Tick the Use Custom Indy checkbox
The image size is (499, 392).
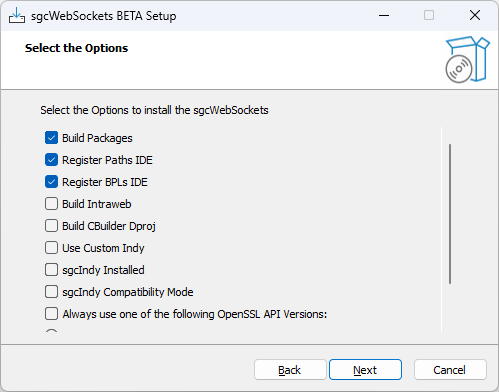tap(51, 248)
